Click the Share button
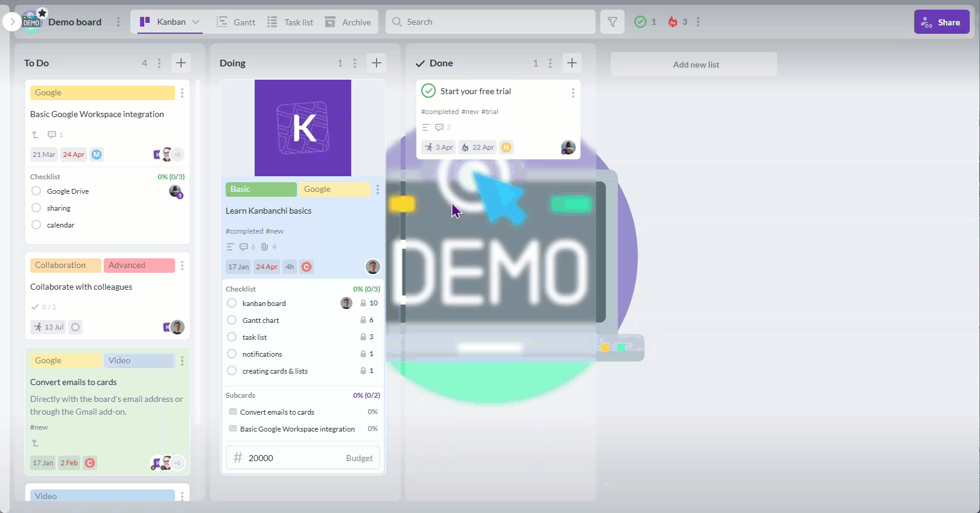 tap(941, 22)
